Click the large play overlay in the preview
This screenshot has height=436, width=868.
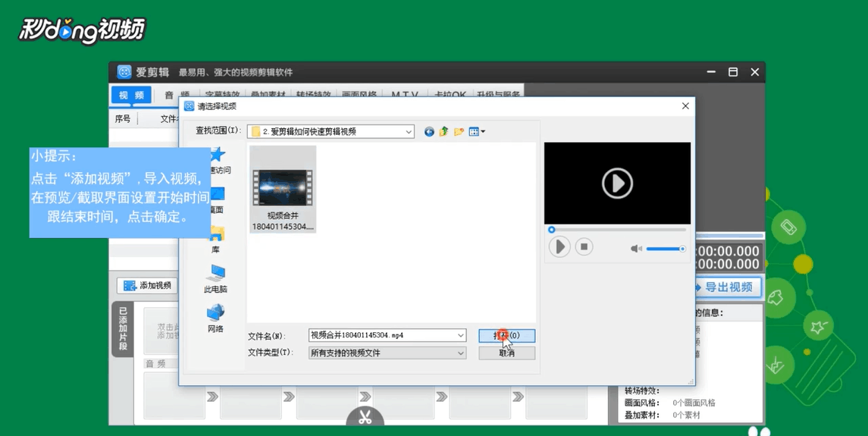(x=617, y=183)
